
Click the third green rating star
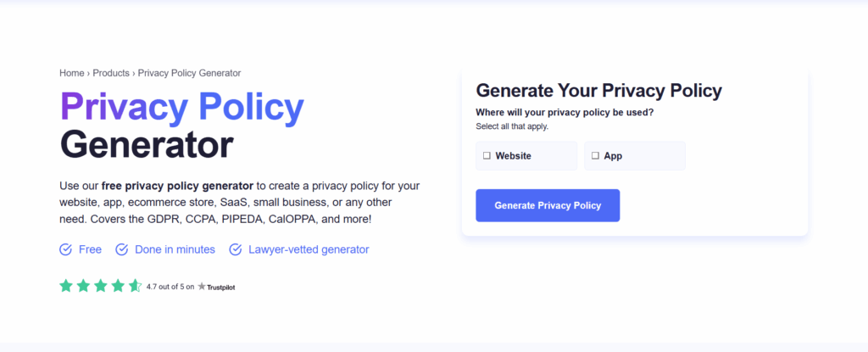[x=101, y=286]
